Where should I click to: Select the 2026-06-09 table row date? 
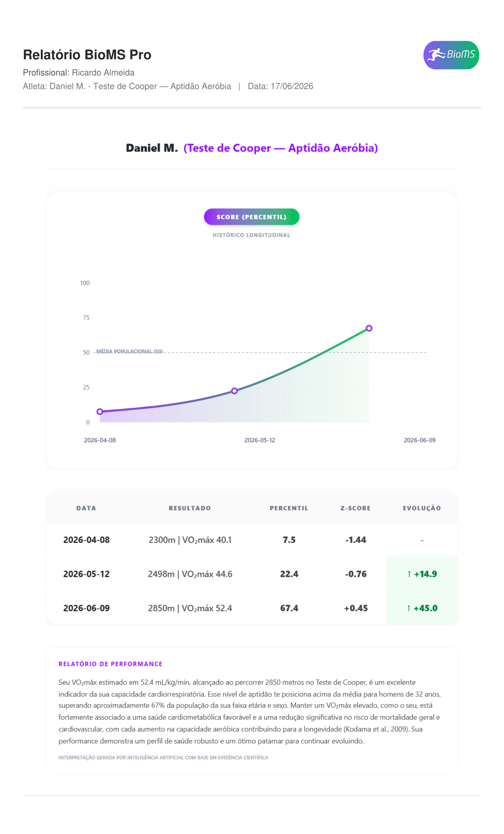[86, 608]
